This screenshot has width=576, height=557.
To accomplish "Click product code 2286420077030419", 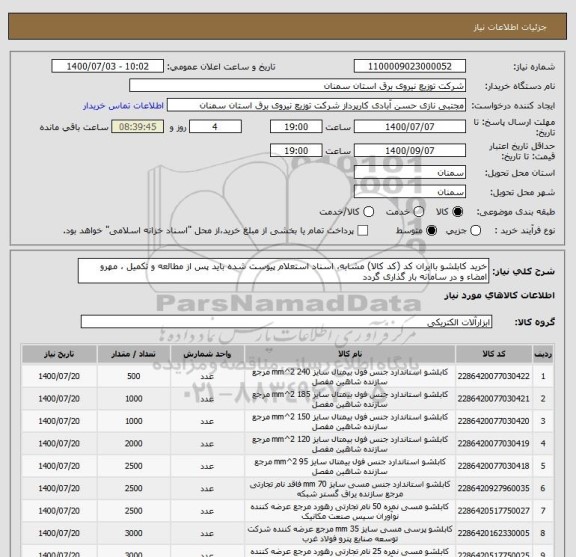I will click(493, 444).
